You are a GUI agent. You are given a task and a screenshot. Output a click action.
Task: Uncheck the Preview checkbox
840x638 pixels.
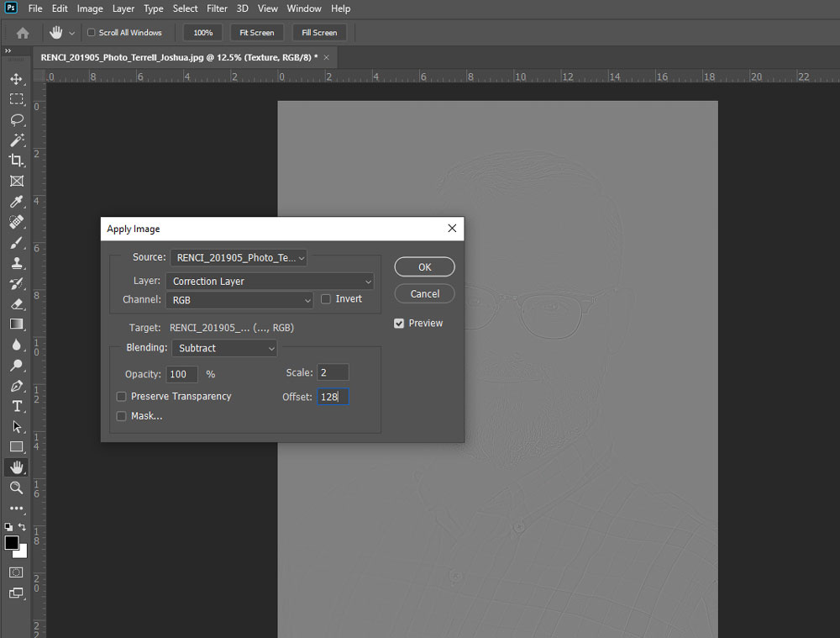tap(399, 324)
